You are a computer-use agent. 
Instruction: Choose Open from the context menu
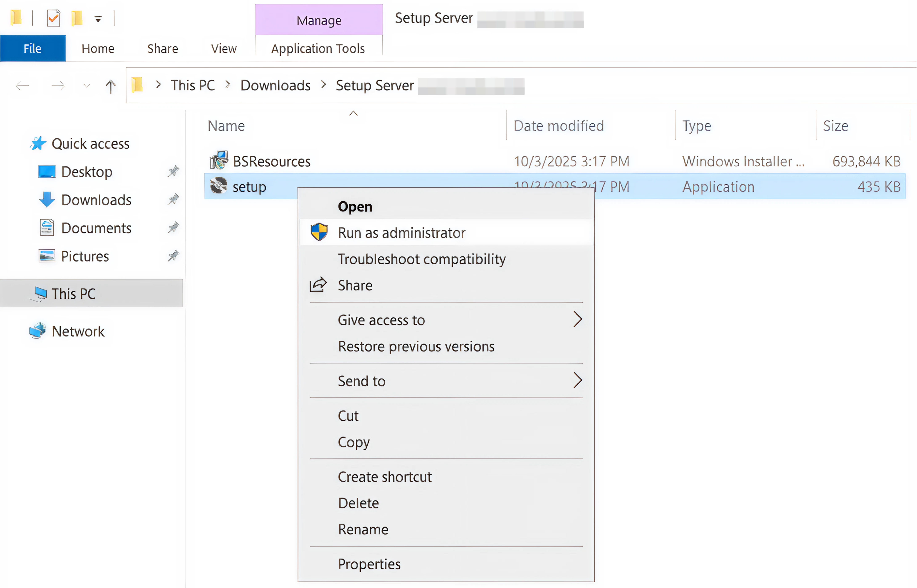(x=446, y=207)
